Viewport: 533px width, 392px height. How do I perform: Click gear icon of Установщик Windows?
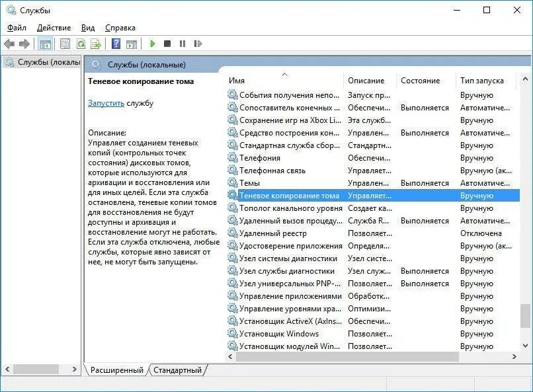[x=233, y=334]
